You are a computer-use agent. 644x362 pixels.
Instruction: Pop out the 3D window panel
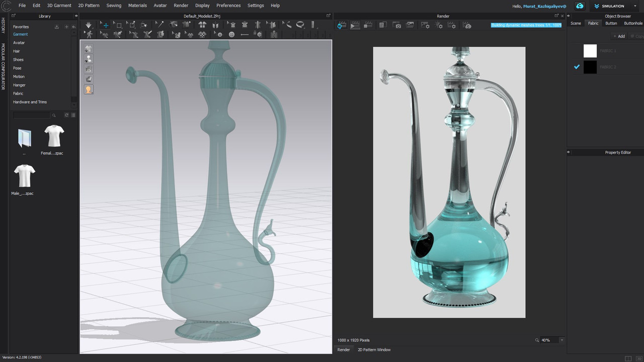[x=329, y=16]
